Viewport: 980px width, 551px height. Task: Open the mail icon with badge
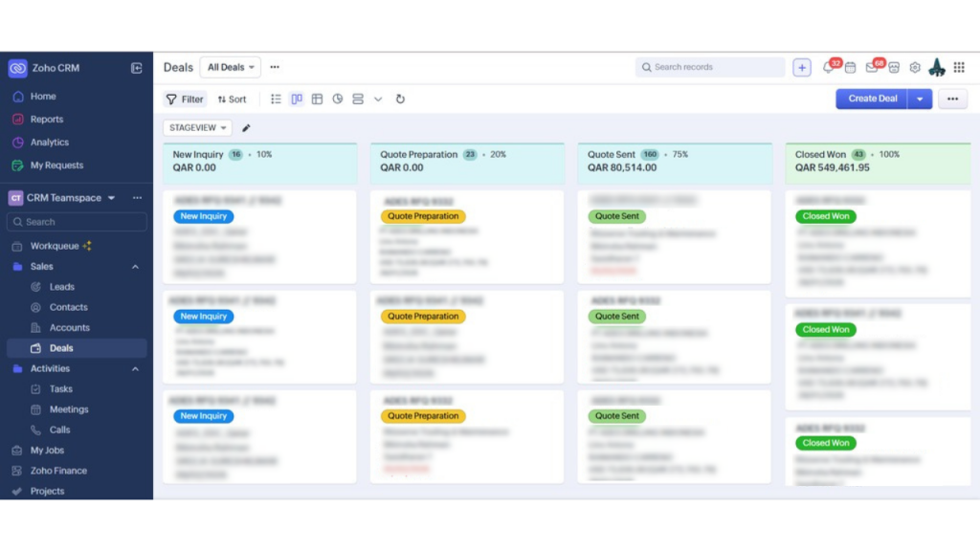[x=872, y=68]
